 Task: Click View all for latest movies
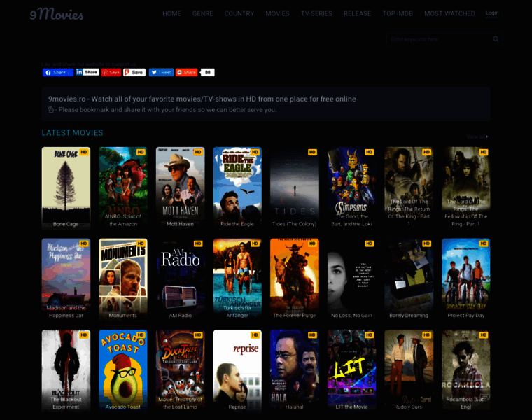[x=477, y=136]
